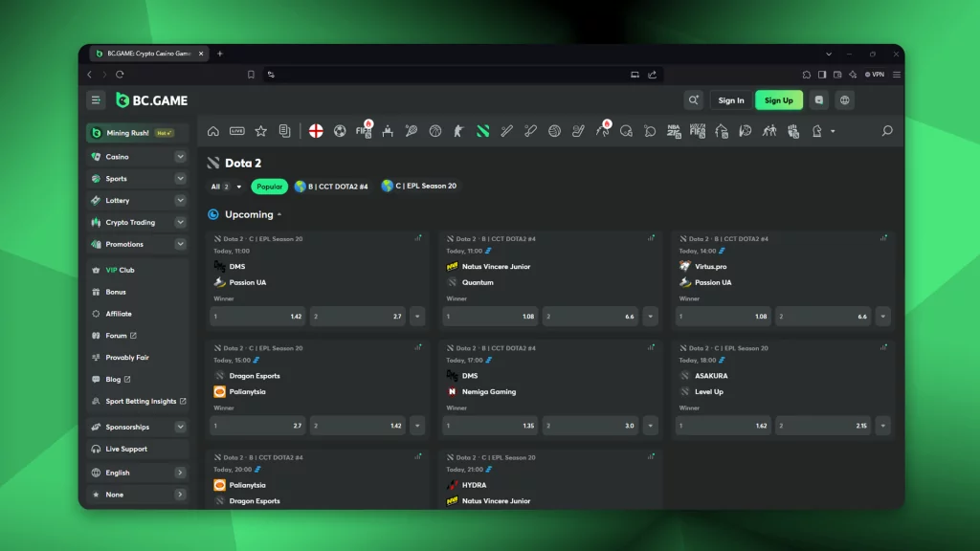Viewport: 980px width, 551px height.
Task: Select the tennis racket sport icon
Action: click(412, 131)
